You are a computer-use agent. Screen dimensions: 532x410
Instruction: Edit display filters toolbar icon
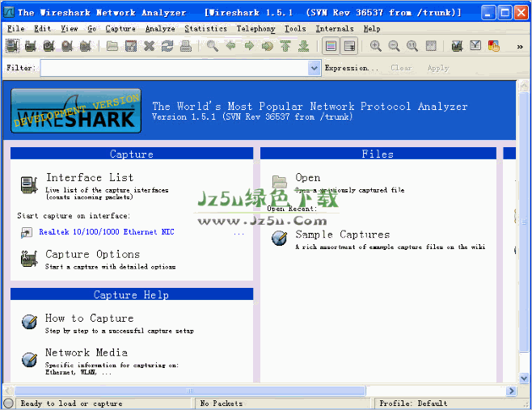point(475,46)
